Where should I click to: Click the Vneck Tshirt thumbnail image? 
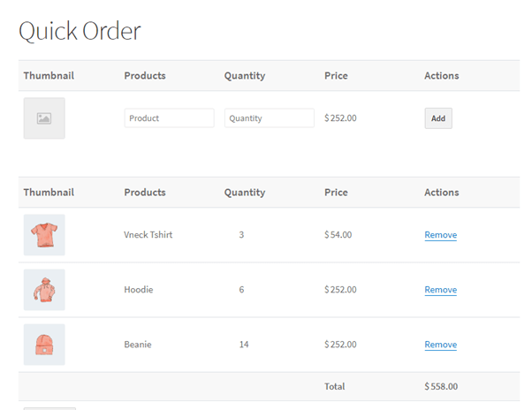44,235
